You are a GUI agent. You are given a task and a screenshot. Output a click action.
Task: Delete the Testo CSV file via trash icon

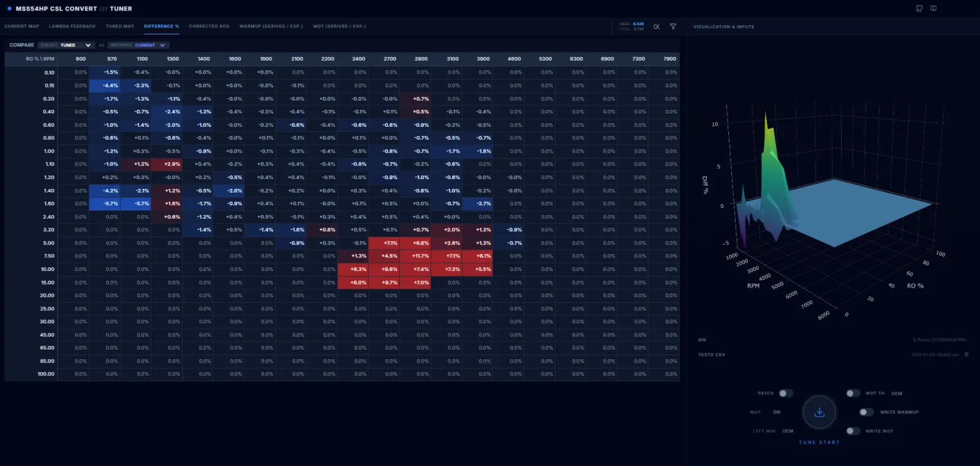click(967, 354)
